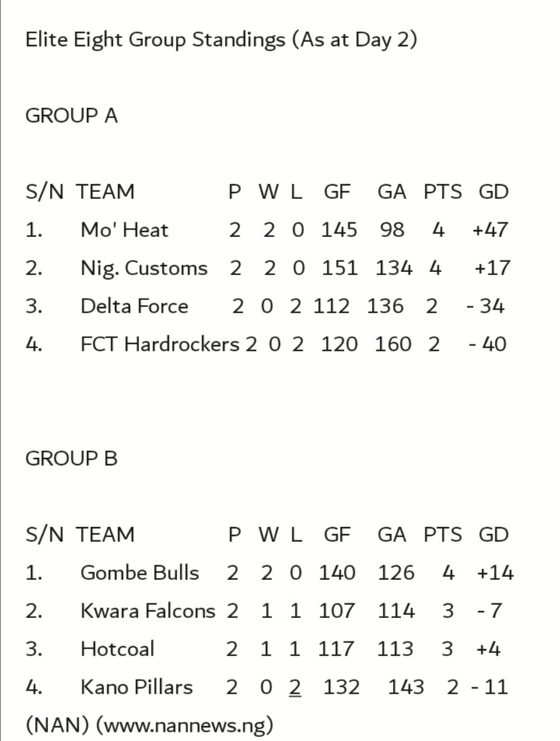The width and height of the screenshot is (560, 741).
Task: Click the Mo' Heat team name
Action: click(124, 230)
